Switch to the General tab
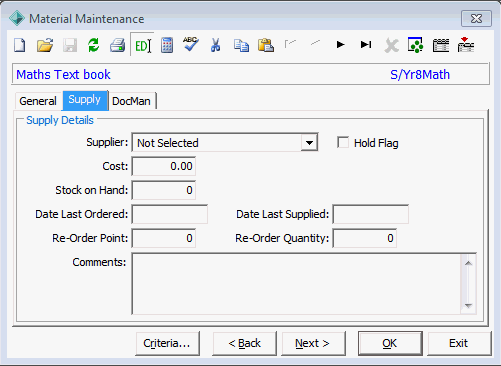Viewport: 501px width, 366px height. click(38, 101)
